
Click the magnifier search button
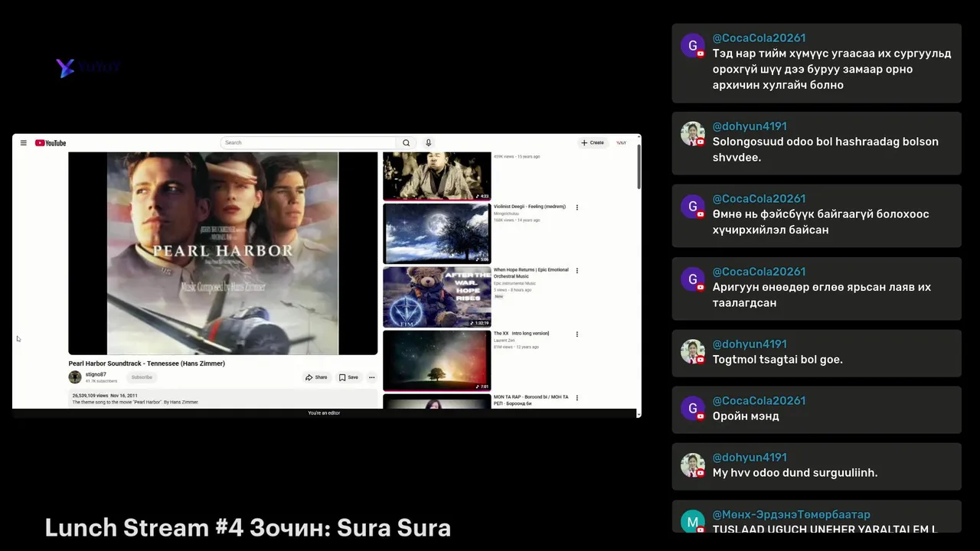[x=407, y=142]
